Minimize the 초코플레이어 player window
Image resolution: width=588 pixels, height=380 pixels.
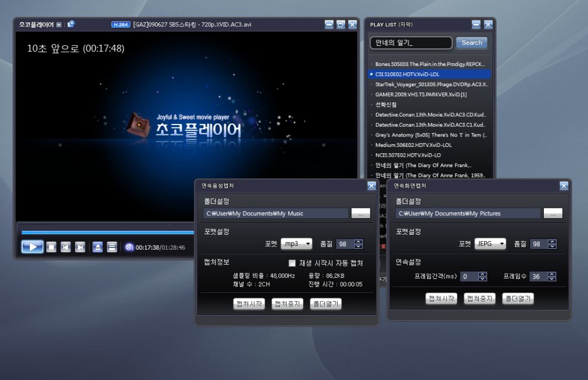pyautogui.click(x=329, y=24)
